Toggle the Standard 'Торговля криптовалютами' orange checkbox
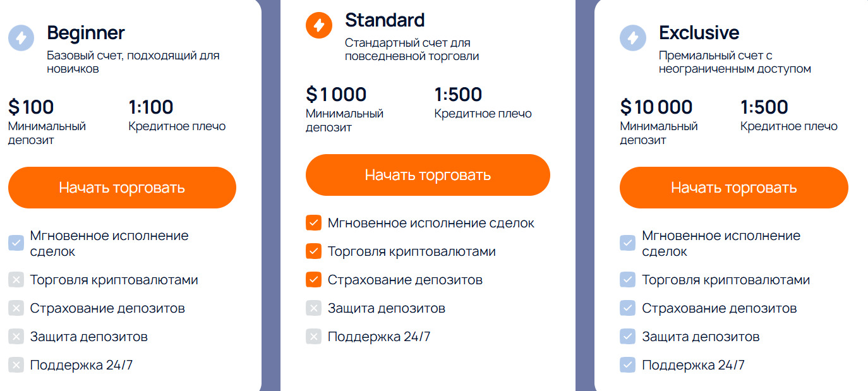The width and height of the screenshot is (868, 391). [313, 251]
